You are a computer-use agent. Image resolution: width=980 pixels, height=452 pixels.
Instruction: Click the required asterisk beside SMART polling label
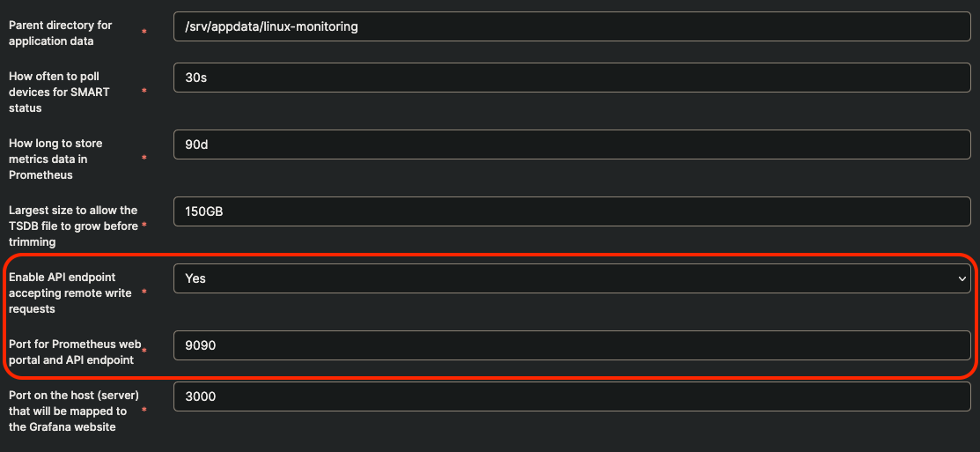[x=144, y=92]
